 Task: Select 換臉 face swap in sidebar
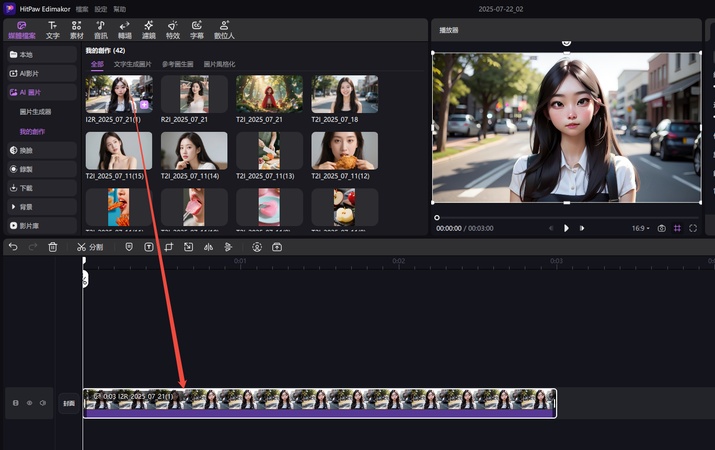click(x=42, y=150)
